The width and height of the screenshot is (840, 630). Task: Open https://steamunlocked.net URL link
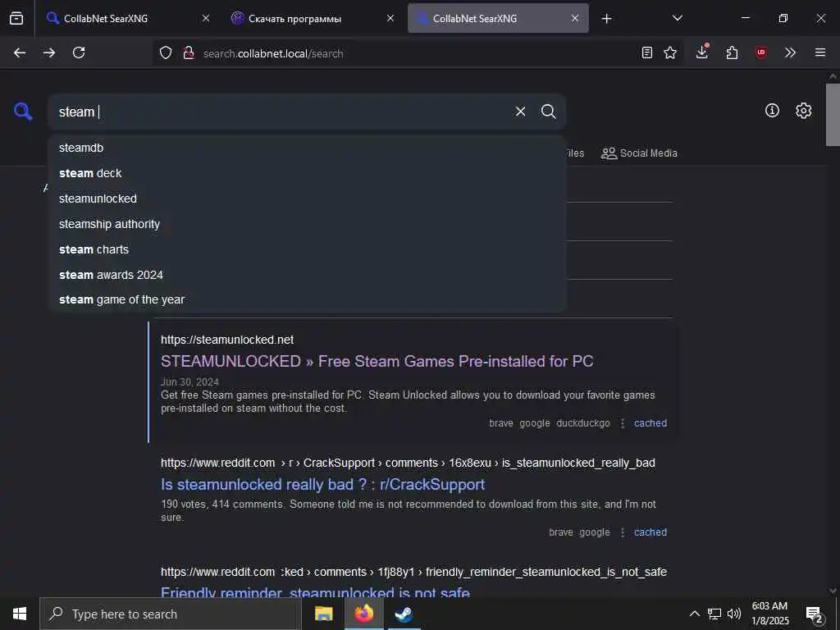pyautogui.click(x=227, y=340)
